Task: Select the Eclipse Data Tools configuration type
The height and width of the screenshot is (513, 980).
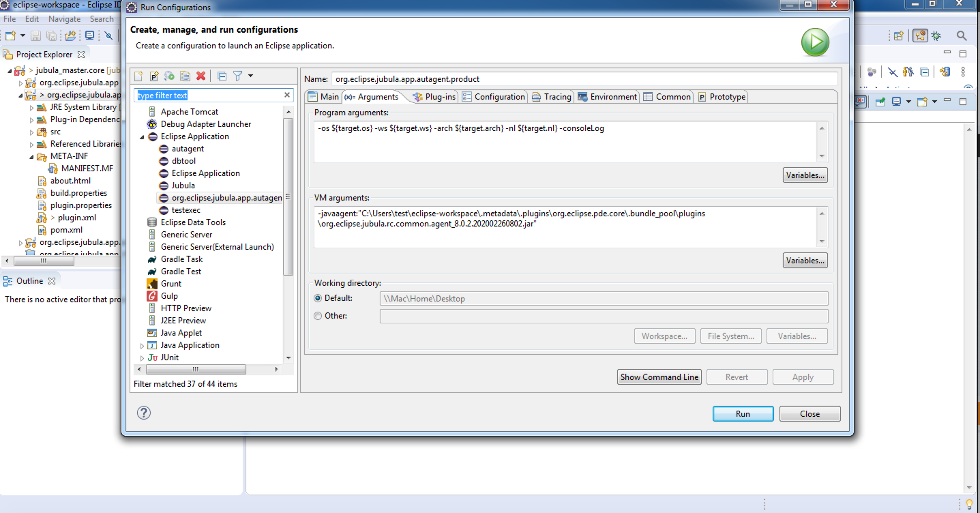Action: click(193, 222)
